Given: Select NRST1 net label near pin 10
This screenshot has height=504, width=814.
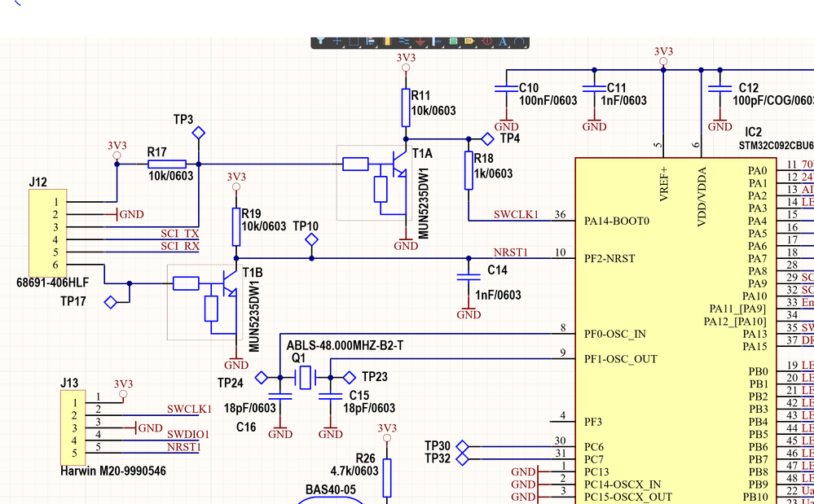Looking at the screenshot, I should [x=510, y=252].
